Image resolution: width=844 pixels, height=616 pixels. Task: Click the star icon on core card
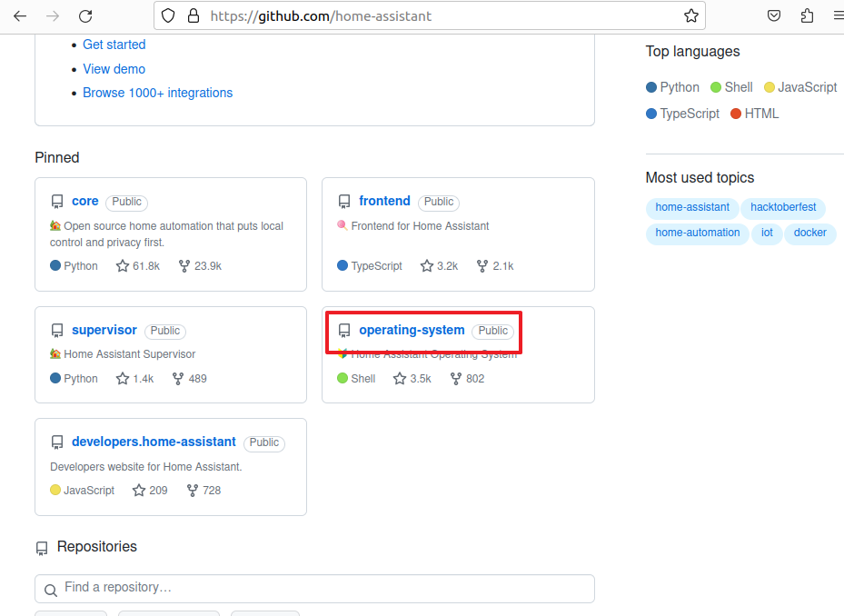tap(123, 266)
